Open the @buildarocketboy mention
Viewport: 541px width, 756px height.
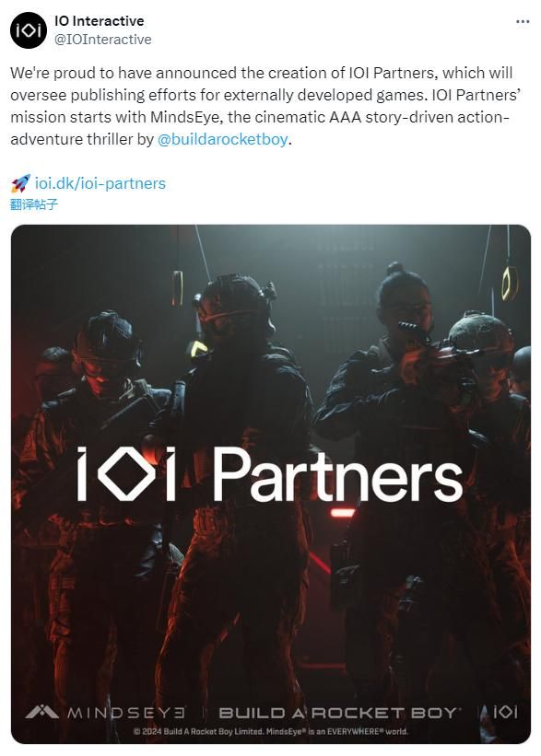pos(222,139)
